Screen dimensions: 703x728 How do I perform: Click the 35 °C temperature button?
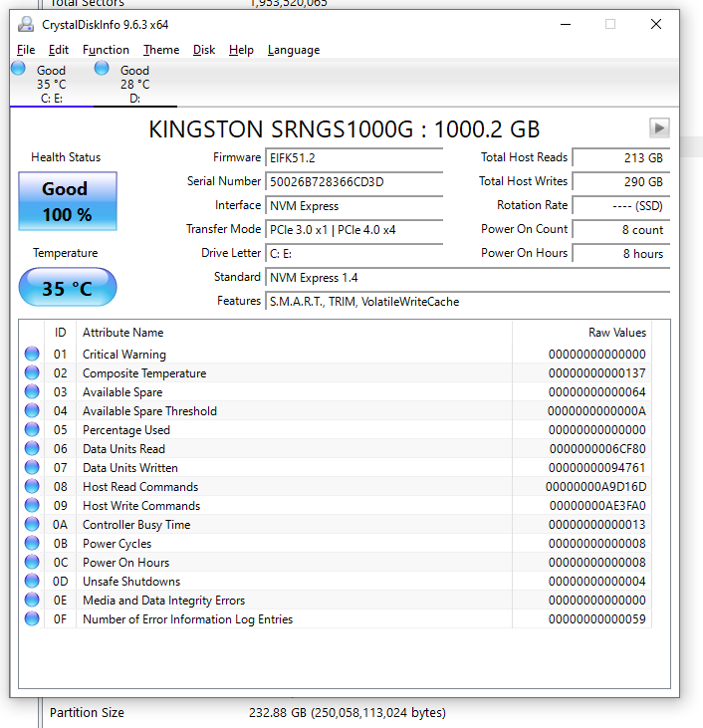[68, 288]
